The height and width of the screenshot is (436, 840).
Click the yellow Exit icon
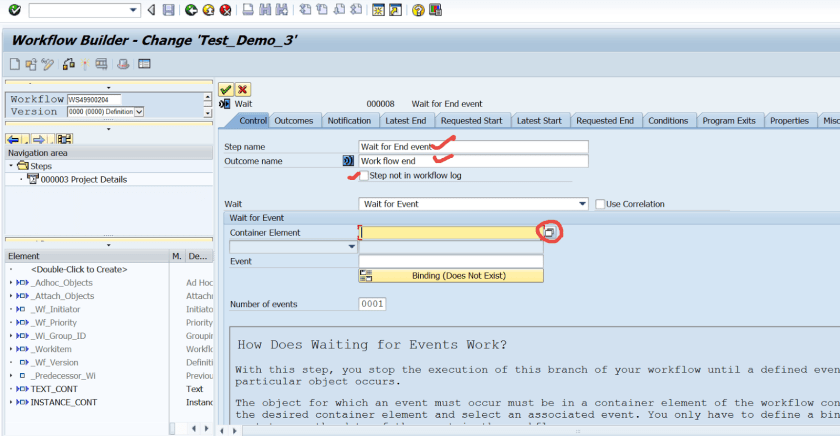click(x=208, y=10)
